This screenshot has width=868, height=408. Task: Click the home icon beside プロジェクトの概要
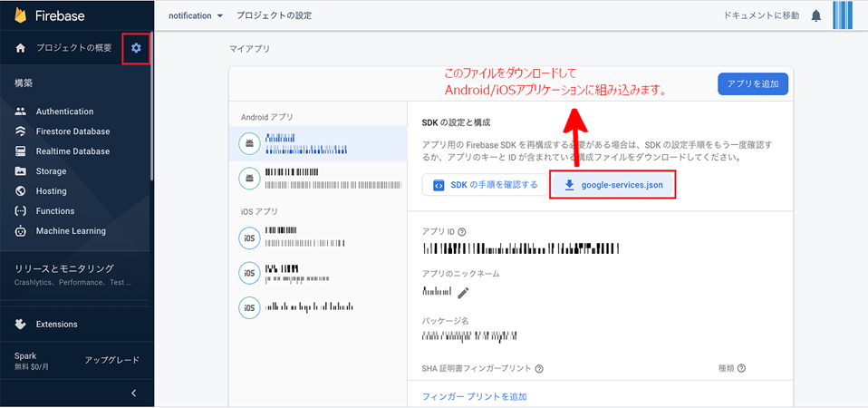(x=21, y=48)
